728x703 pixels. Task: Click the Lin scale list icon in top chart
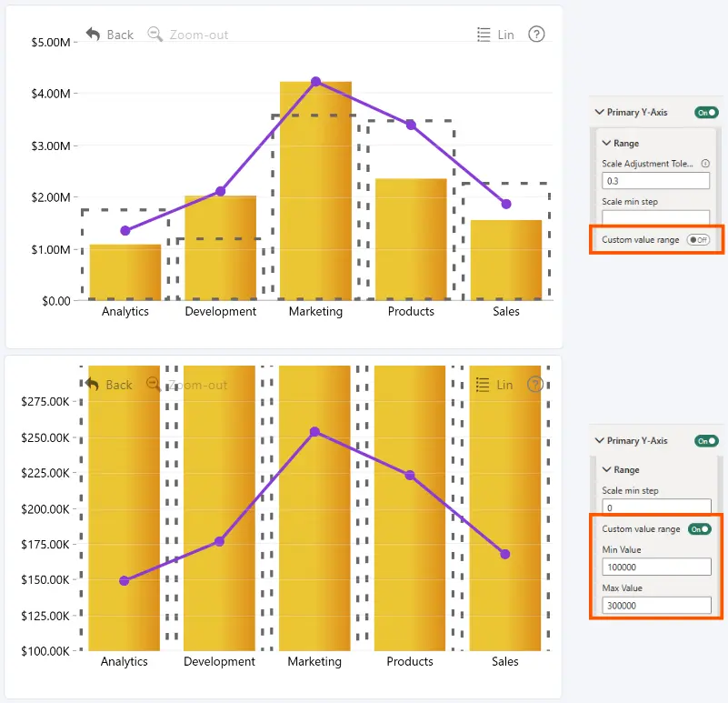(x=484, y=35)
